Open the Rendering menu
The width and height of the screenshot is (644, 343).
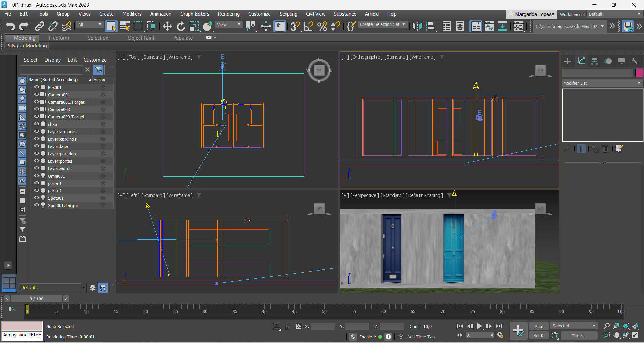point(229,14)
